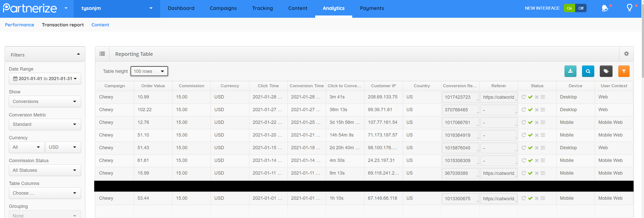Sort by the Click Time column header

[x=268, y=86]
